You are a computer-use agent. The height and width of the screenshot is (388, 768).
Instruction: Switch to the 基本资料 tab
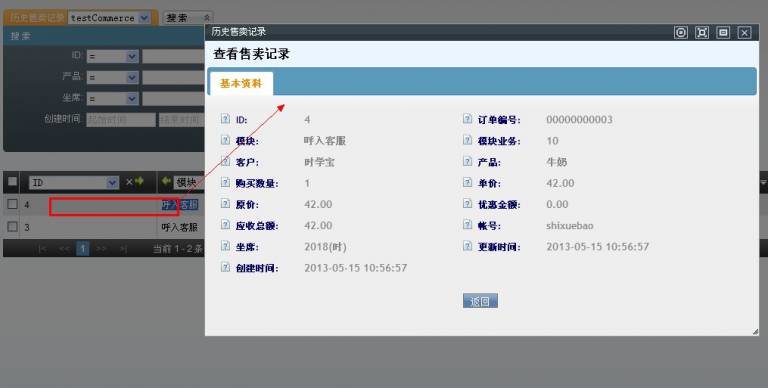click(240, 83)
